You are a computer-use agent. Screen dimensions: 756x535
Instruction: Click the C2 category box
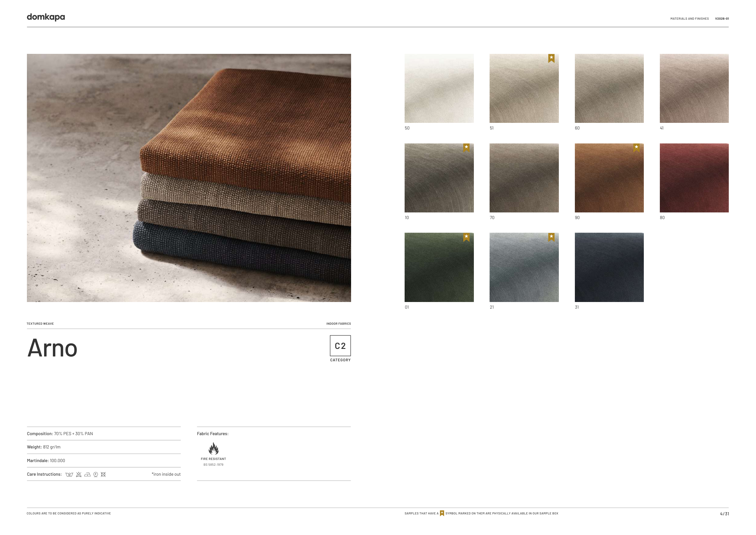tap(340, 346)
